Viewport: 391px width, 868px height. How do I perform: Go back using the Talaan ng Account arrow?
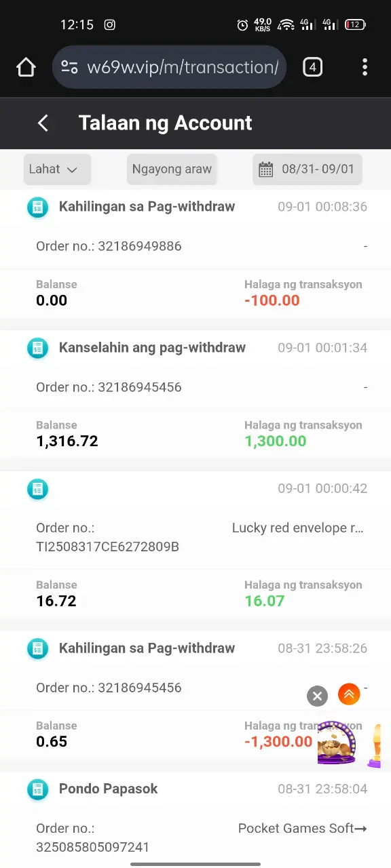click(x=43, y=123)
